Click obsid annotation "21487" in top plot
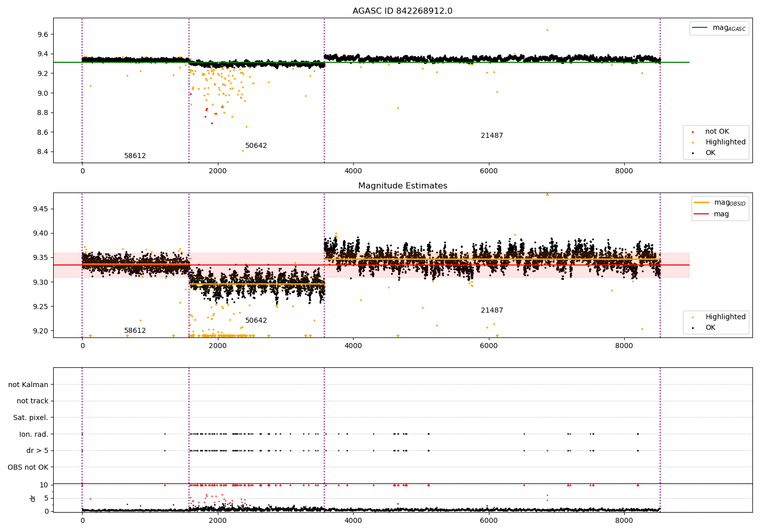Screen dimensions: 760x532 click(492, 136)
